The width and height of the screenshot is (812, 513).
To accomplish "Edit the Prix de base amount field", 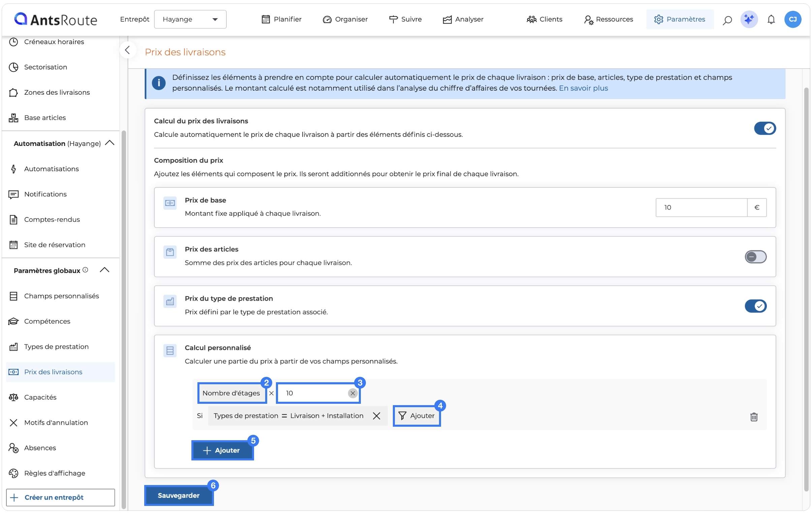I will (x=701, y=207).
